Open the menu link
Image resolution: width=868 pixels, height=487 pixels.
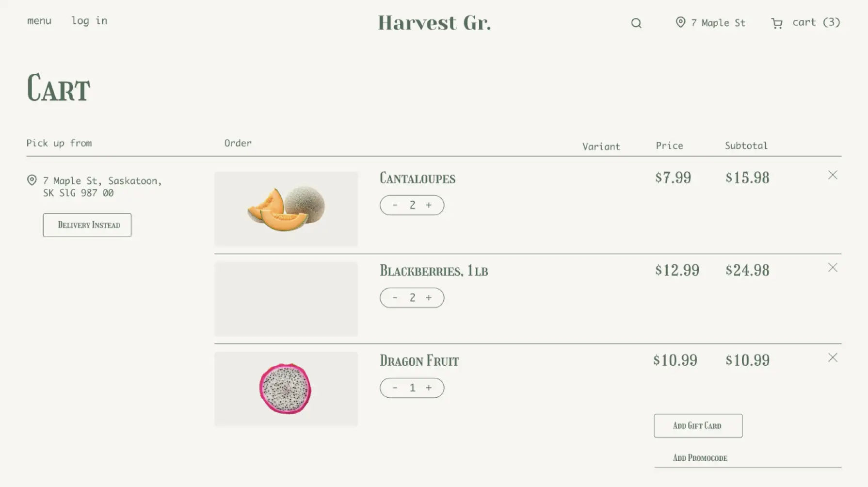click(x=39, y=21)
